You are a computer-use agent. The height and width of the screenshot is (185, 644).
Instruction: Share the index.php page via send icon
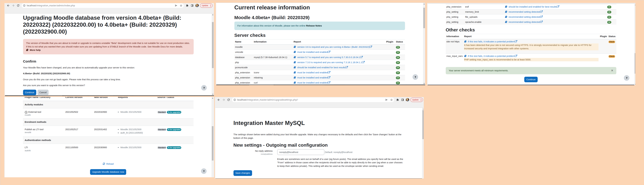pyautogui.click(x=176, y=6)
